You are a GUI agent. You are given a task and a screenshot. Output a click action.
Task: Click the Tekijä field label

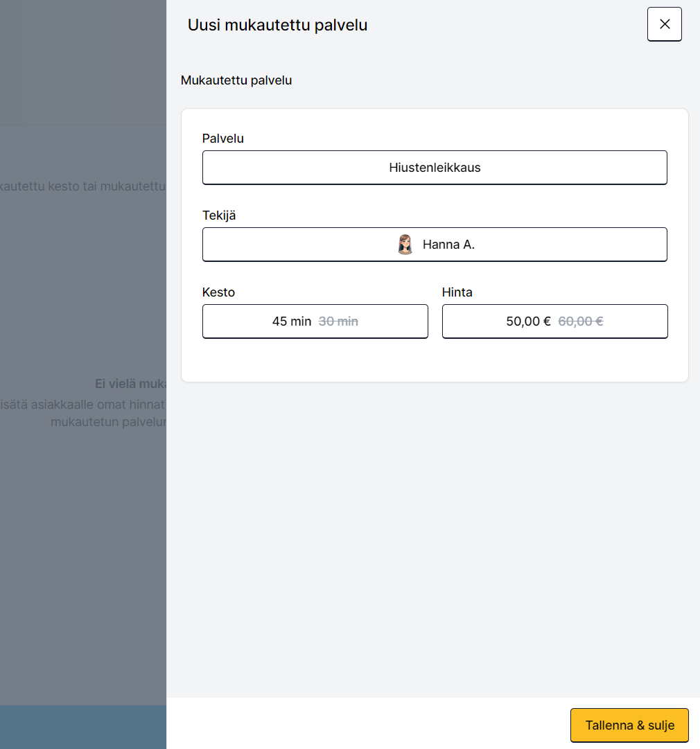click(x=219, y=215)
